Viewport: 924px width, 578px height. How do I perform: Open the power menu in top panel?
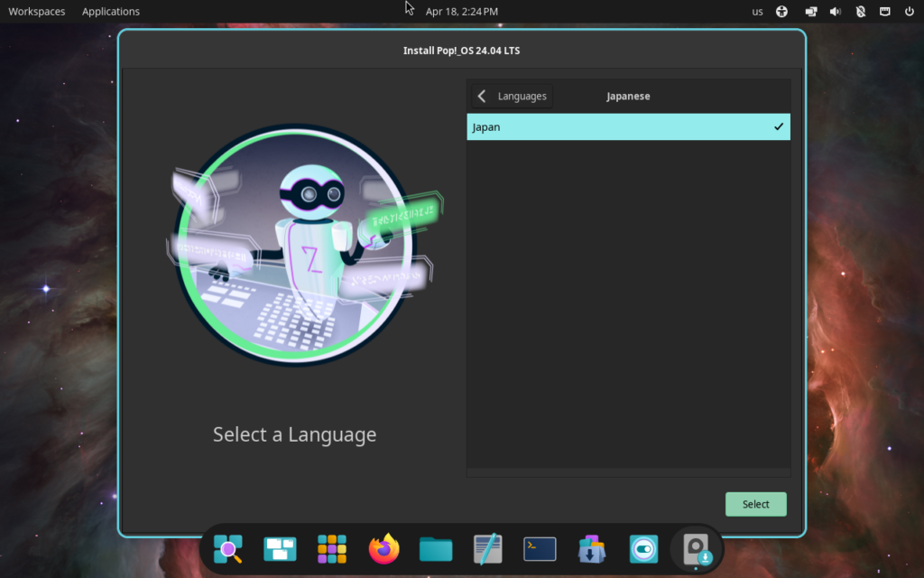coord(910,12)
